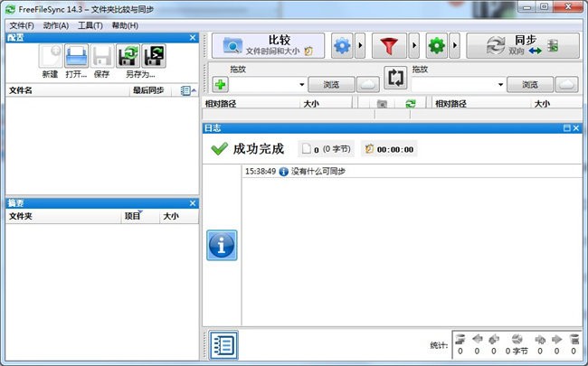Close the 日志 log panel
588x366 pixels.
pyautogui.click(x=576, y=128)
